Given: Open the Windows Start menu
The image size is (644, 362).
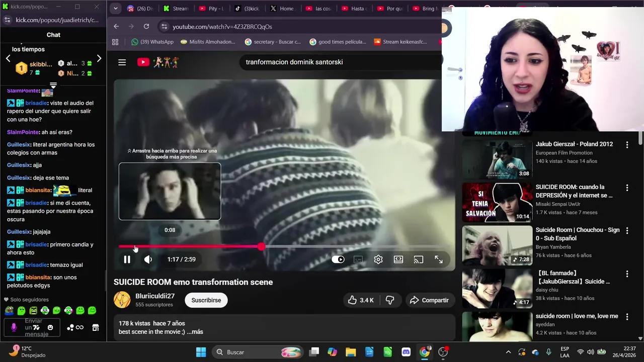Looking at the screenshot, I should point(201,352).
